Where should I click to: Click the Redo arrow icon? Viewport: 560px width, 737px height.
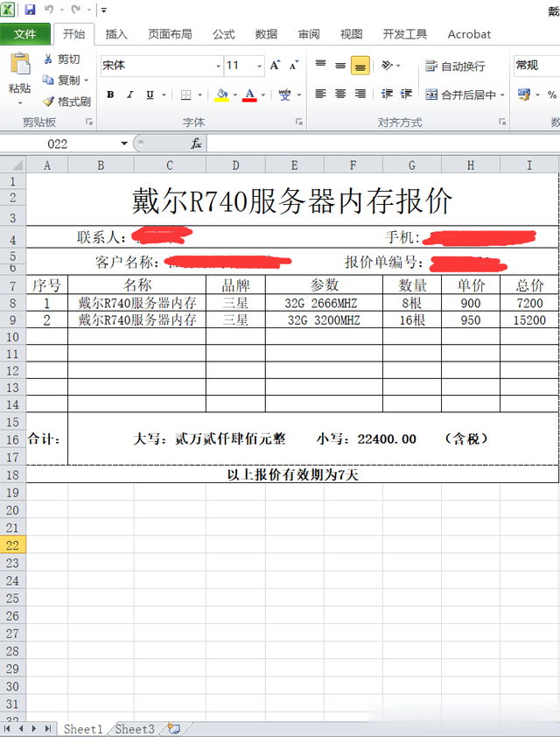click(75, 10)
